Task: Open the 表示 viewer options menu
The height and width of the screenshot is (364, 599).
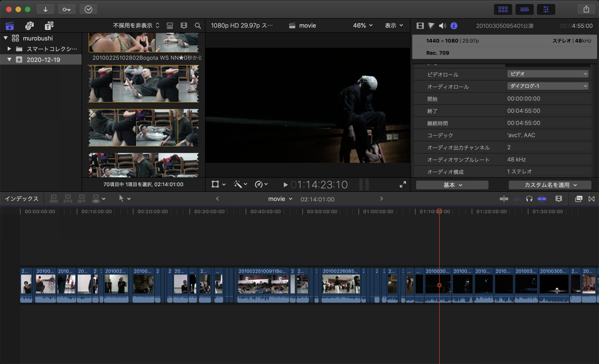Action: click(x=394, y=26)
